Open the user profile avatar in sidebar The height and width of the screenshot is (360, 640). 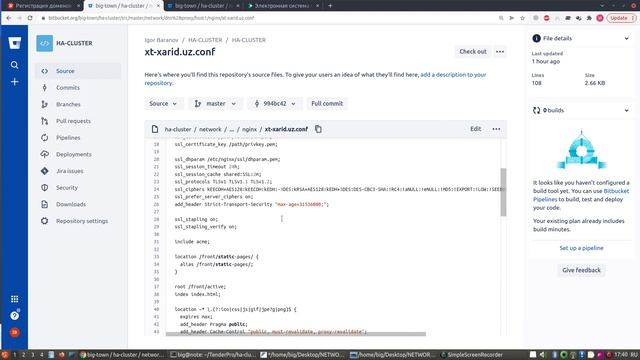click(x=15, y=332)
